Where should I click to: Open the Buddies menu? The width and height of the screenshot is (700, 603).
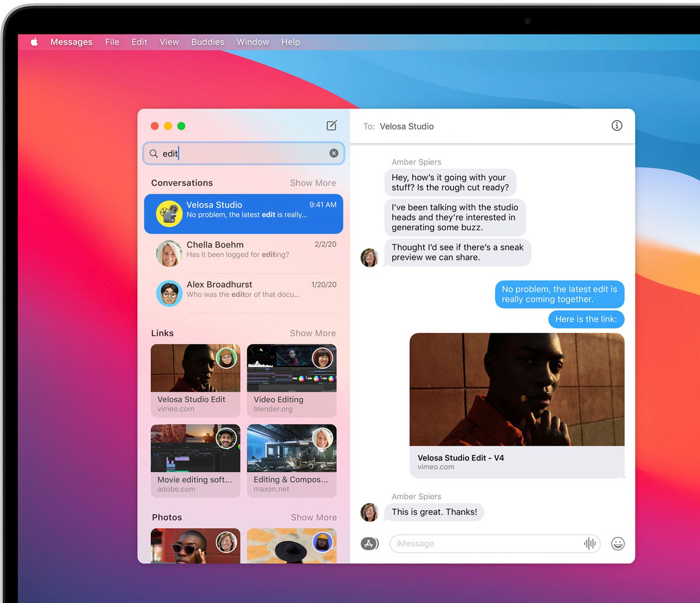[x=207, y=42]
